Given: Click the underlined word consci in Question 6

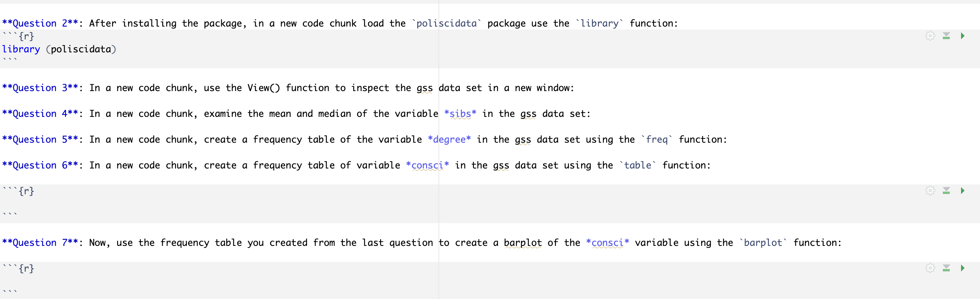Looking at the screenshot, I should [x=427, y=165].
